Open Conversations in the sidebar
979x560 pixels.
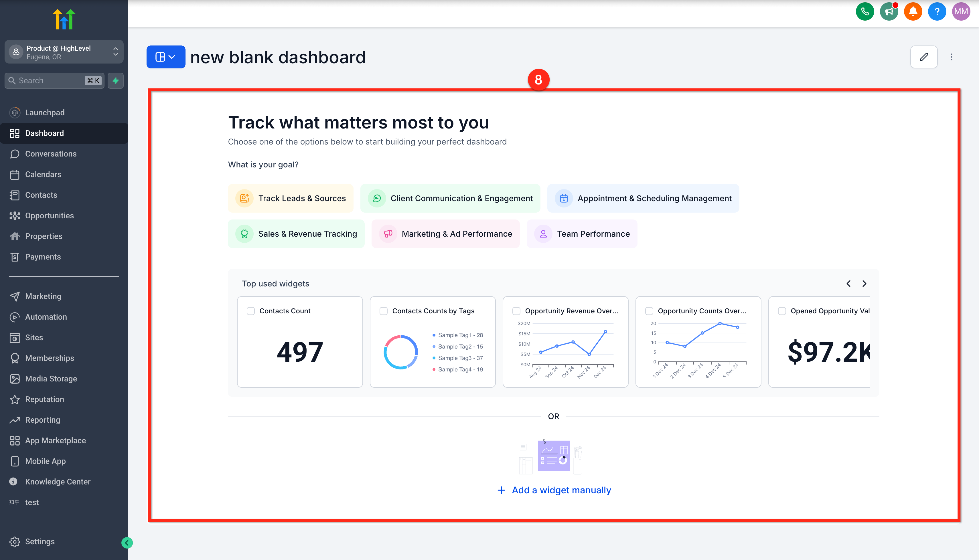click(50, 154)
